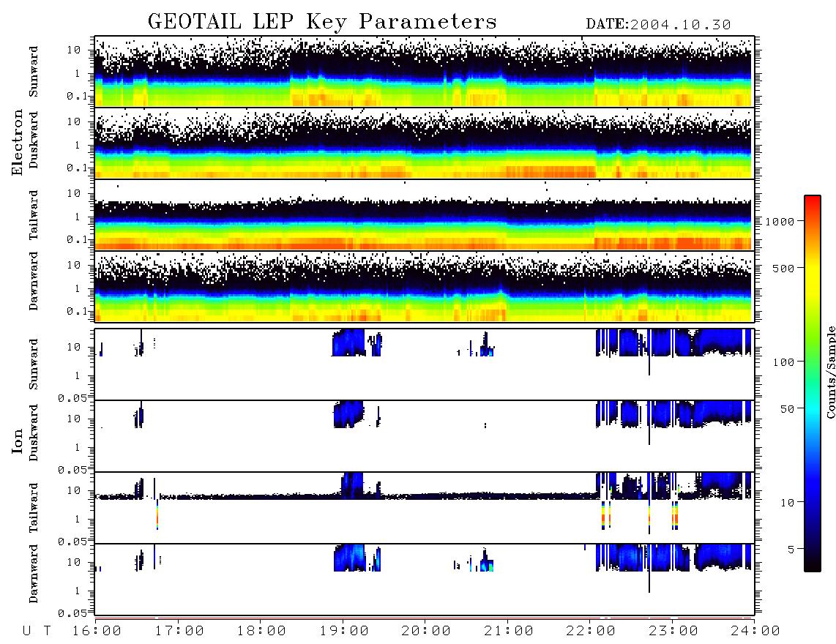Click the Ion Dawnward burst near 20:45
This screenshot has height=644, width=836.
(485, 561)
